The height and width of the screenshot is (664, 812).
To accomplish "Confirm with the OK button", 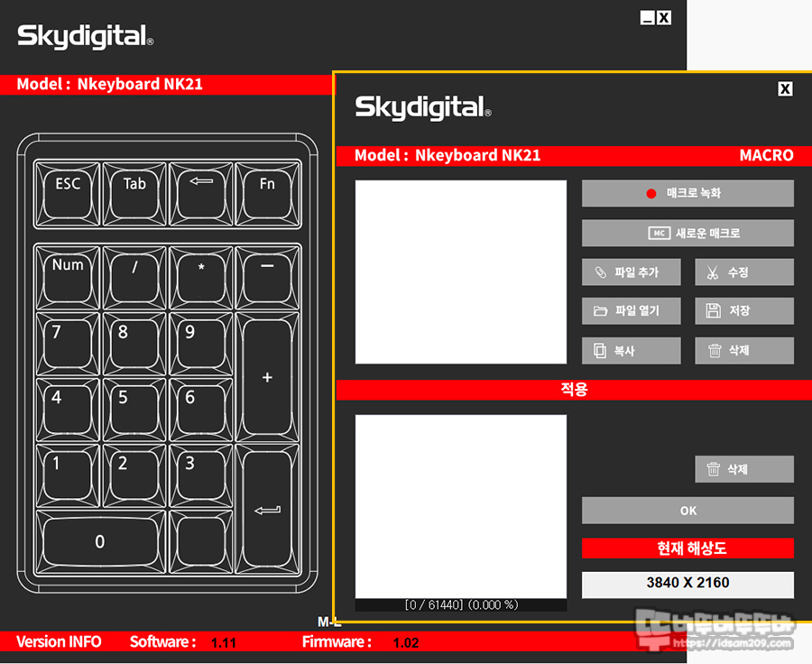I will (687, 511).
